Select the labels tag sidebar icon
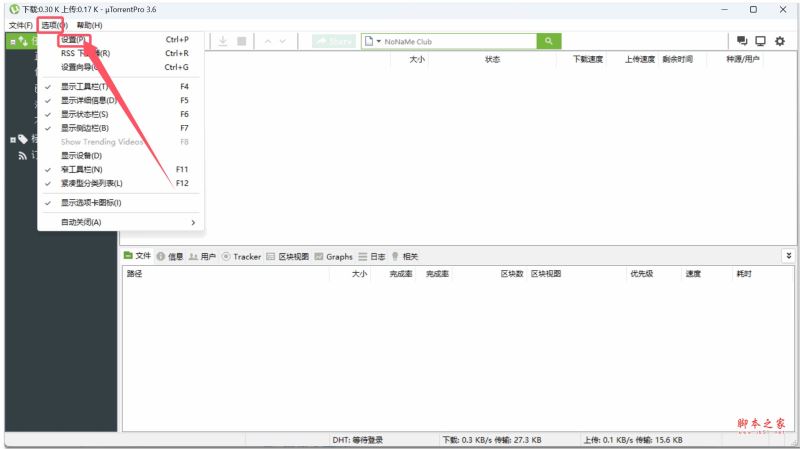 (x=23, y=139)
